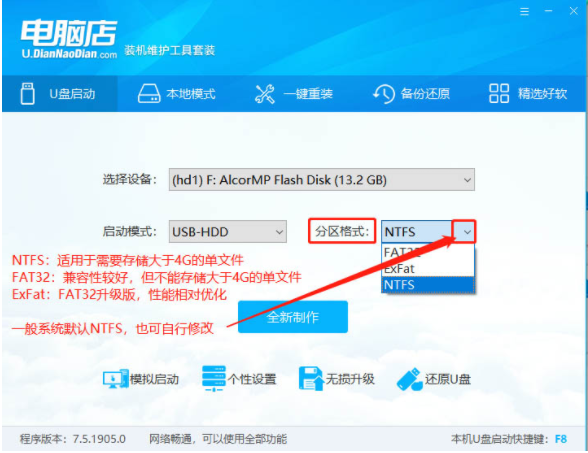Click the 全新制作 button

(x=293, y=317)
